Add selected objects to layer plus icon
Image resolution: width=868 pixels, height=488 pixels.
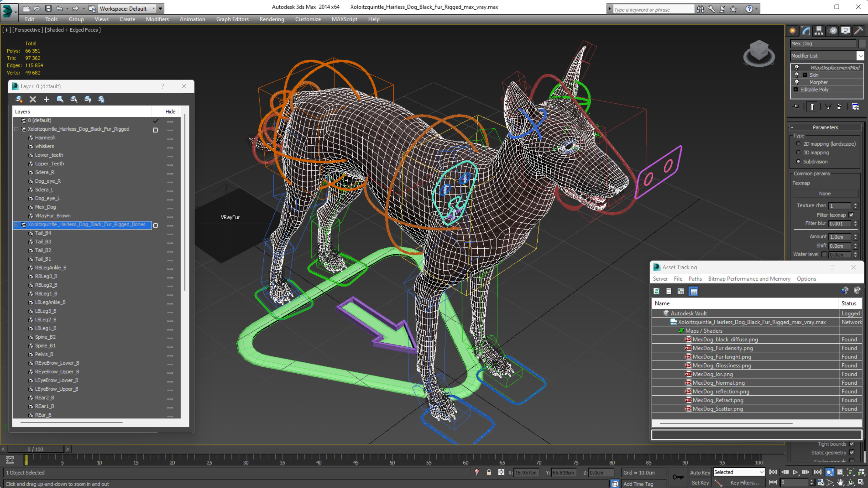point(47,99)
